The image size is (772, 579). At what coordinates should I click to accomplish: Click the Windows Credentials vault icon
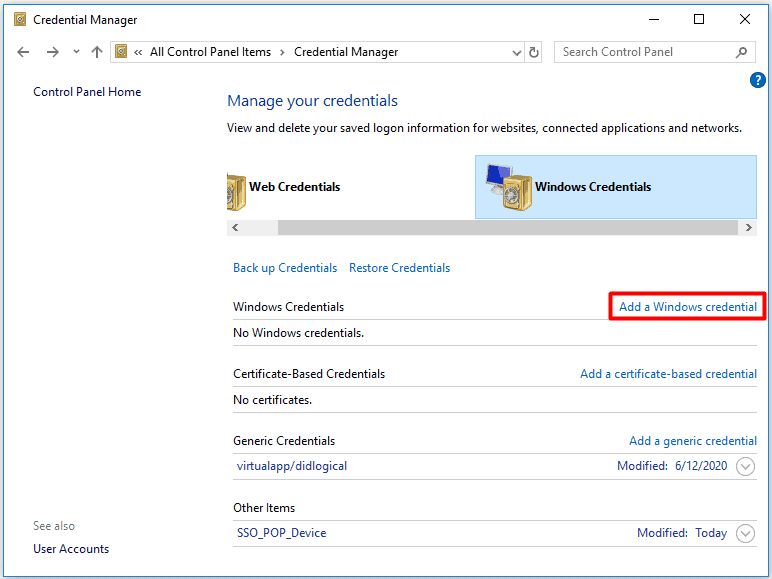(506, 187)
